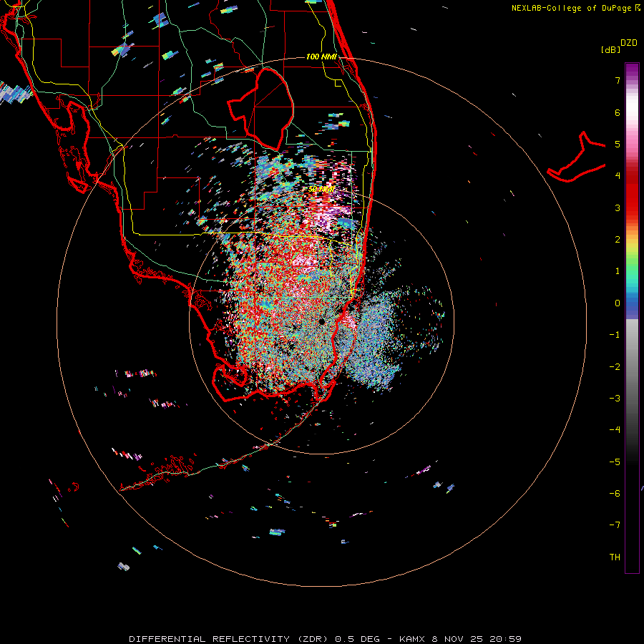Pick the purple top of the color bar
The image size is (644, 644).
[x=632, y=70]
